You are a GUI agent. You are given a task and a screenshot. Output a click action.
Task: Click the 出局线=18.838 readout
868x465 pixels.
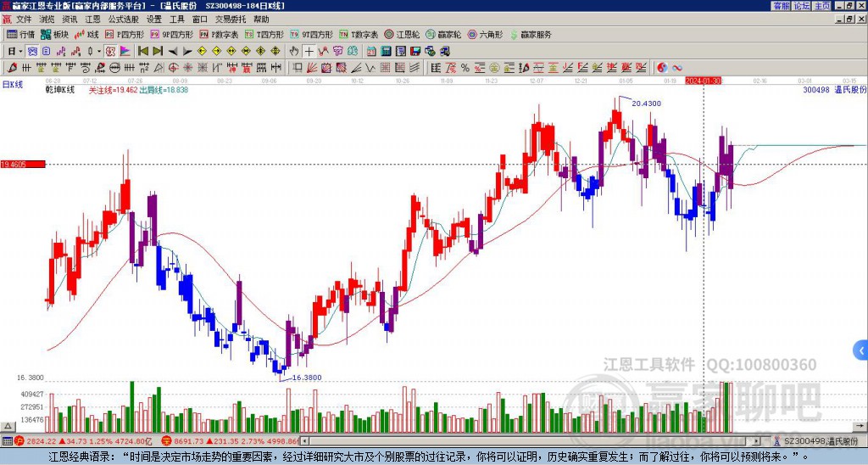[164, 90]
